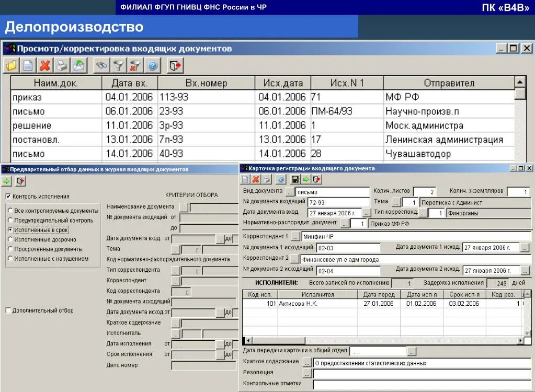Click the Отправител column header
This screenshot has width=535, height=392.
point(449,83)
